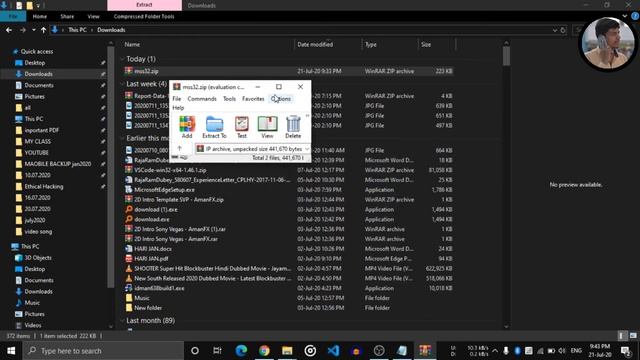Open WinRAR Commands menu
This screenshot has height=360, width=640.
pos(202,99)
